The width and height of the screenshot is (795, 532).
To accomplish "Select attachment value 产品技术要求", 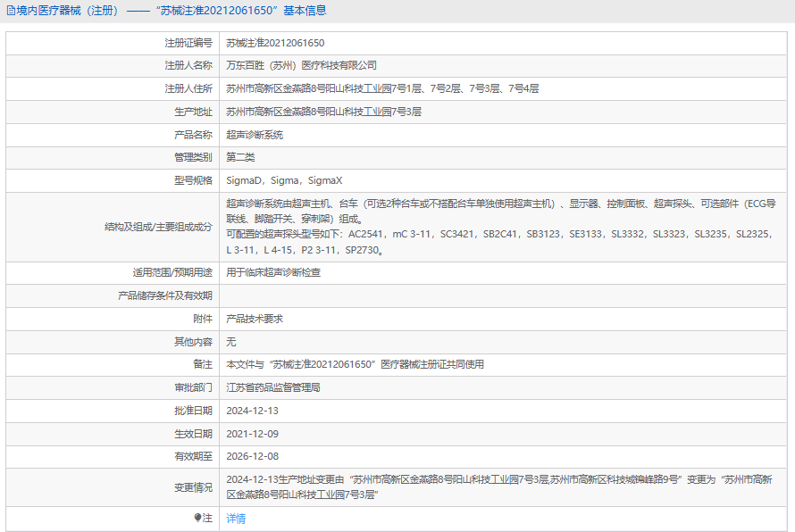I will [255, 319].
